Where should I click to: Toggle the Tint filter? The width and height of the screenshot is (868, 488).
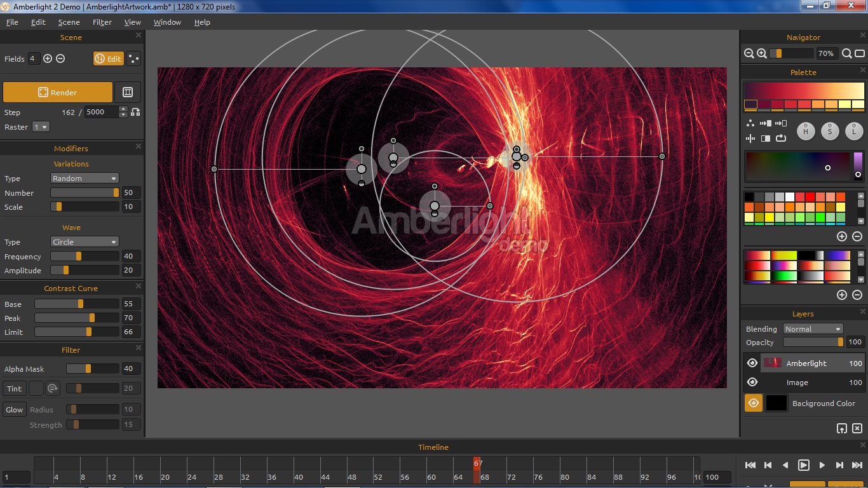[x=15, y=388]
